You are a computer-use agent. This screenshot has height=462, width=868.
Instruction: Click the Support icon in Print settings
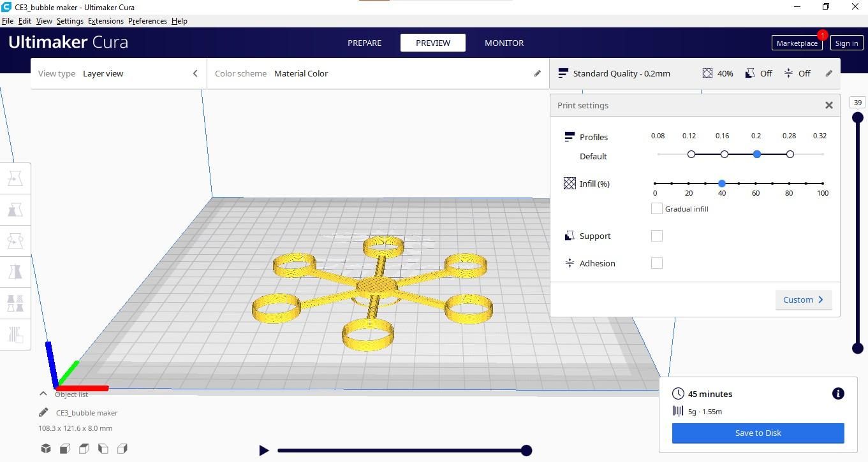tap(570, 236)
